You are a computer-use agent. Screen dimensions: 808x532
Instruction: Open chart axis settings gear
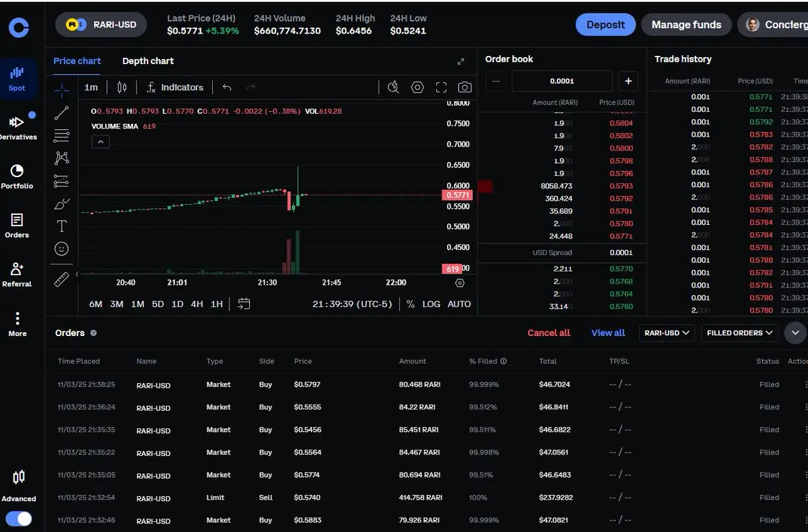[x=460, y=283]
